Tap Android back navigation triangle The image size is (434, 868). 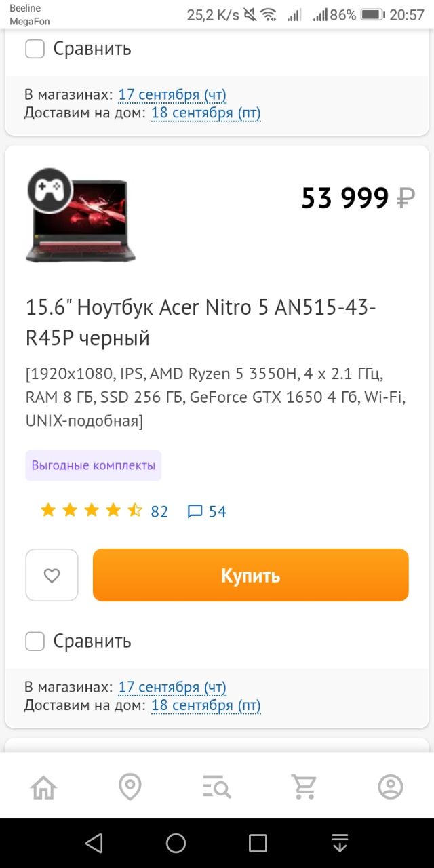tap(94, 843)
